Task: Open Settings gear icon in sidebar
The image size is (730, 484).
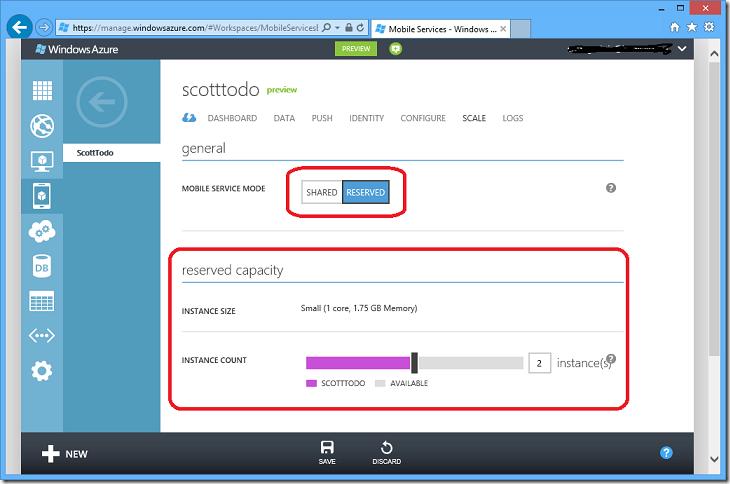Action: (42, 371)
